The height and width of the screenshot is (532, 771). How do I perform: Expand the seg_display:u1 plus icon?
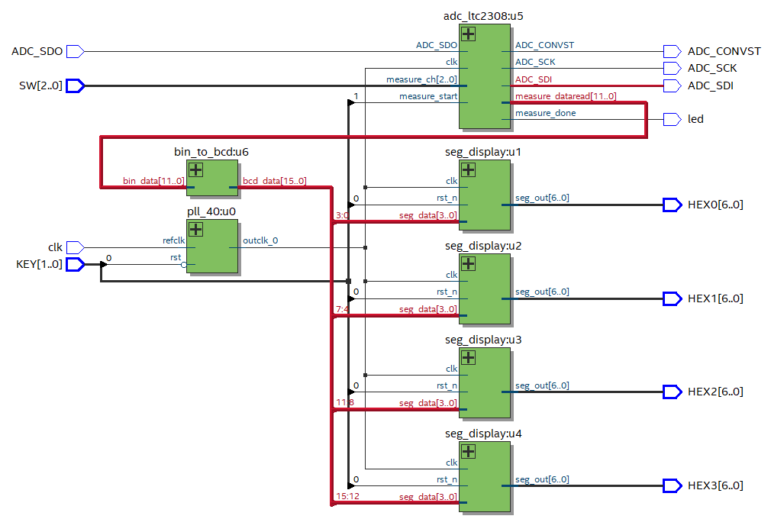pos(469,170)
